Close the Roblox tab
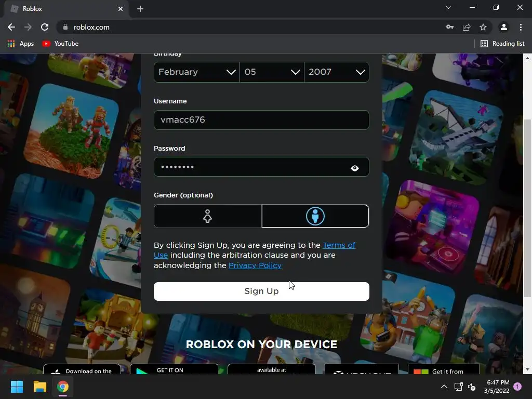The image size is (532, 399). coord(121,9)
